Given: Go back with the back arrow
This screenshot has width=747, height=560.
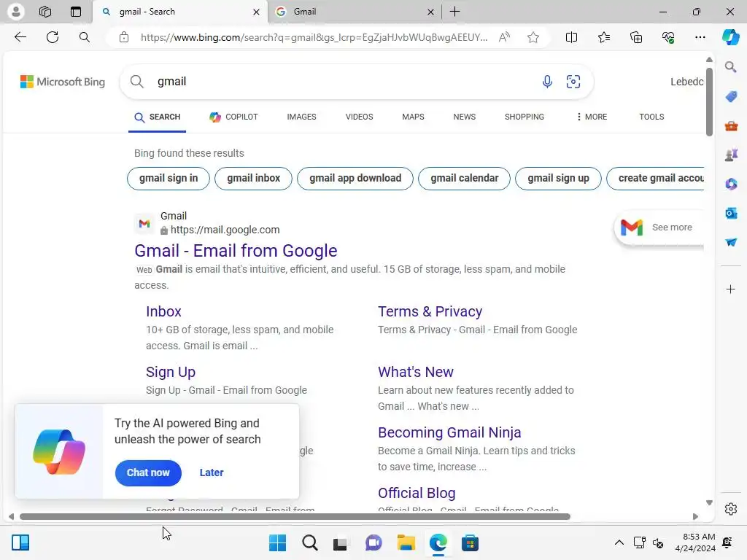Looking at the screenshot, I should tap(20, 37).
